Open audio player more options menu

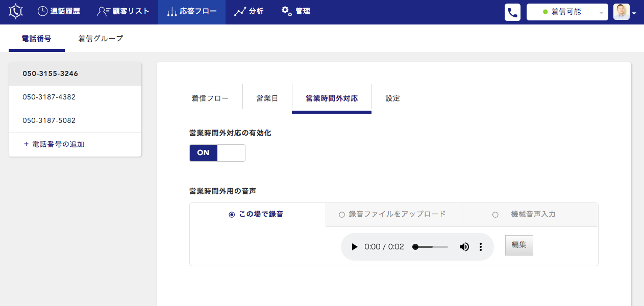[x=480, y=247]
